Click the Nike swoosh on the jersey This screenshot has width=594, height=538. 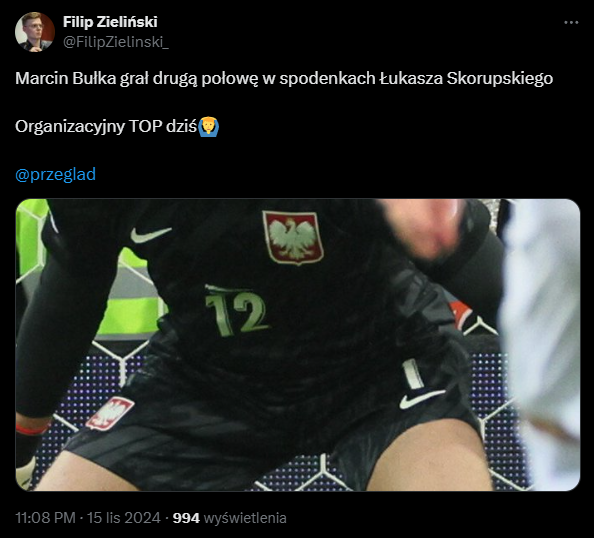(x=150, y=235)
